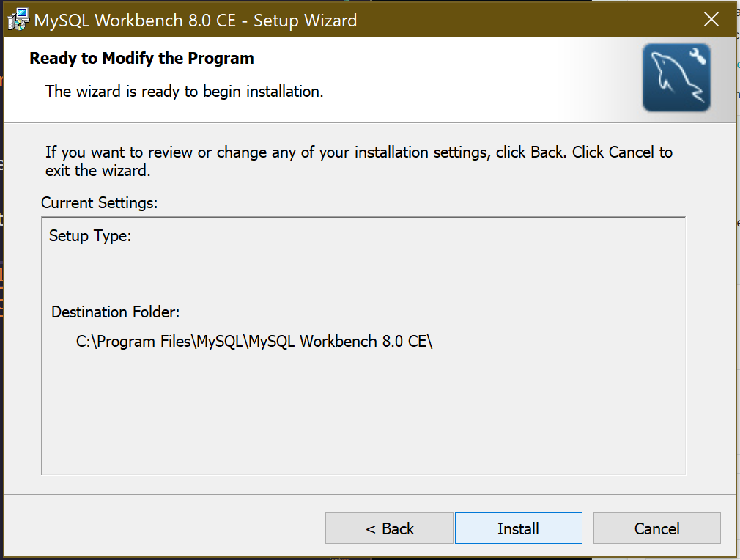Click the wizard is ready to begin text

pyautogui.click(x=184, y=91)
